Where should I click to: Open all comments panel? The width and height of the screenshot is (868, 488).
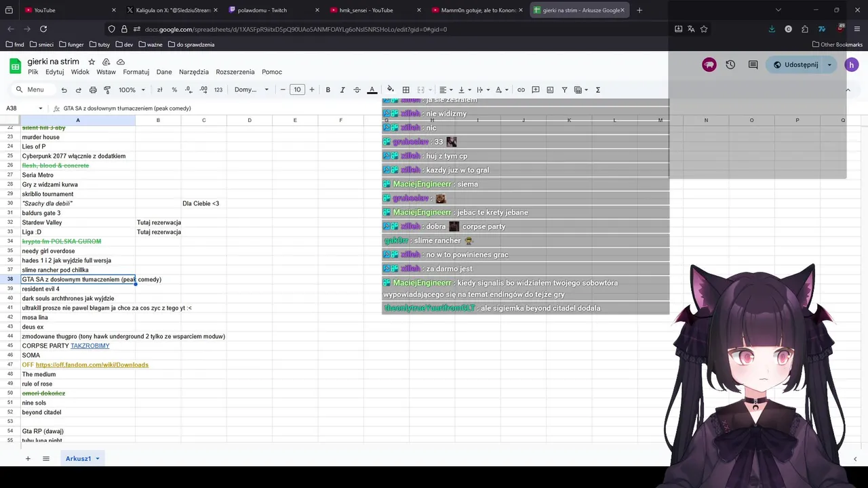click(x=753, y=64)
